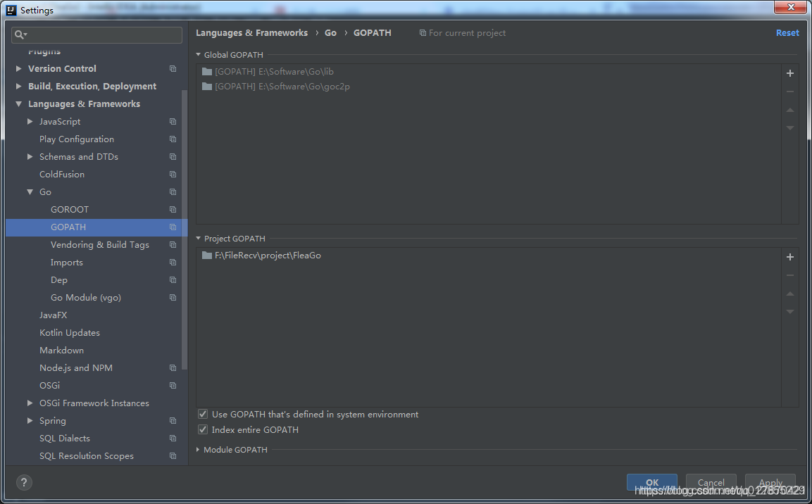Move Project GOPATH entry up
The image size is (812, 504).
(789, 294)
